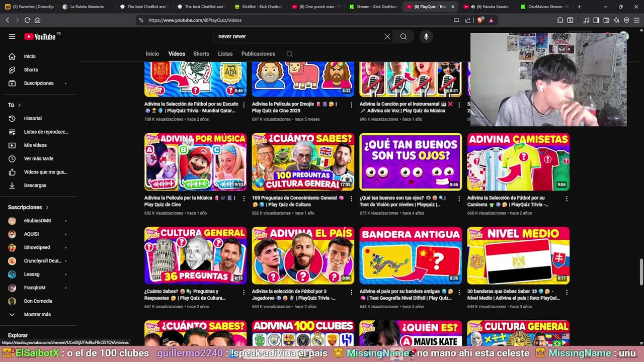Open the Adivina la Selección por su Escudo title
Image resolution: width=644 pixels, height=362 pixels.
click(x=191, y=107)
